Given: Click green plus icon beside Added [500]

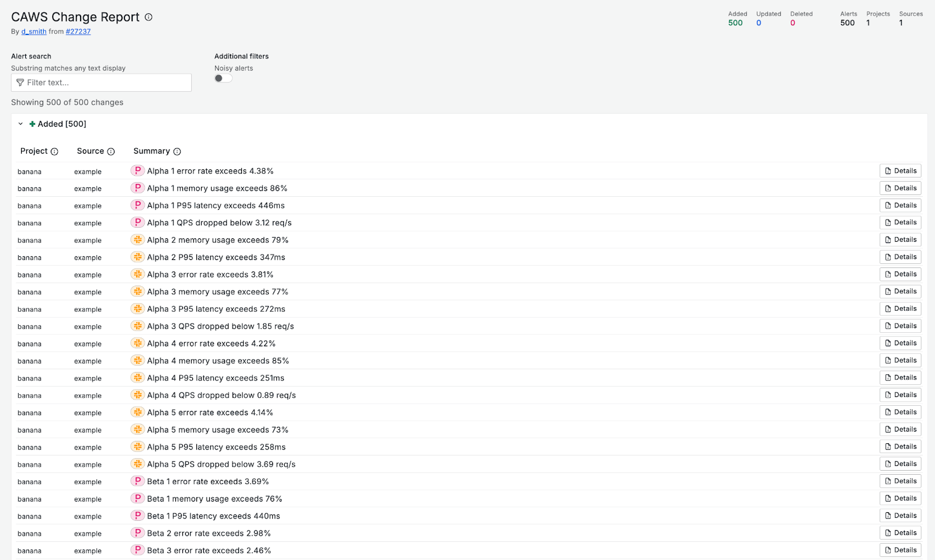Looking at the screenshot, I should (32, 124).
